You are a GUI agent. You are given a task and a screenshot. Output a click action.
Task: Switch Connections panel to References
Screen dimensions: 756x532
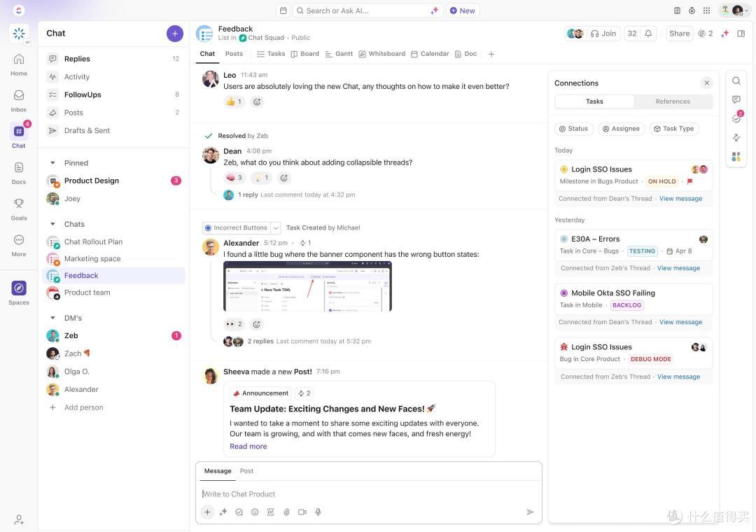coord(673,101)
